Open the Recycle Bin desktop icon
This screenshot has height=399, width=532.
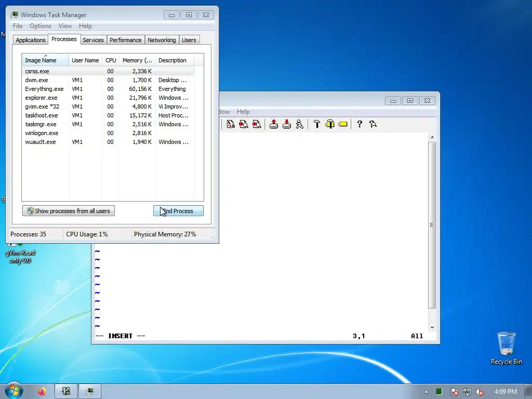click(x=506, y=348)
